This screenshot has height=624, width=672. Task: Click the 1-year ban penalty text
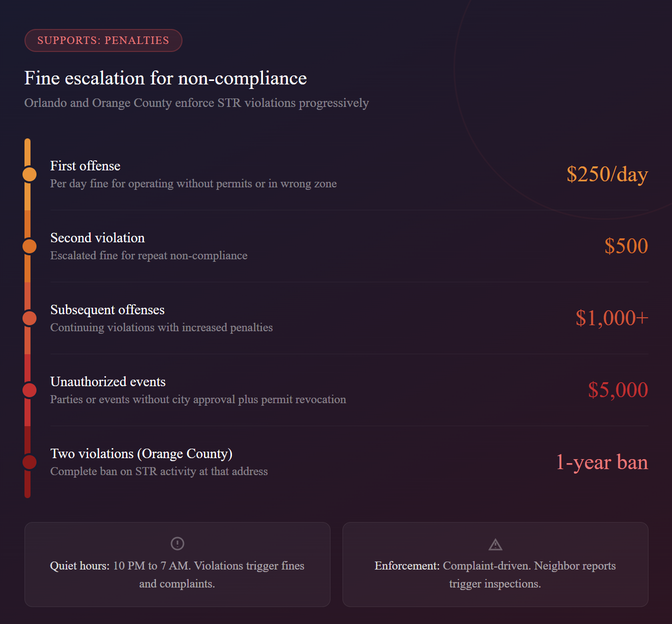click(x=602, y=462)
